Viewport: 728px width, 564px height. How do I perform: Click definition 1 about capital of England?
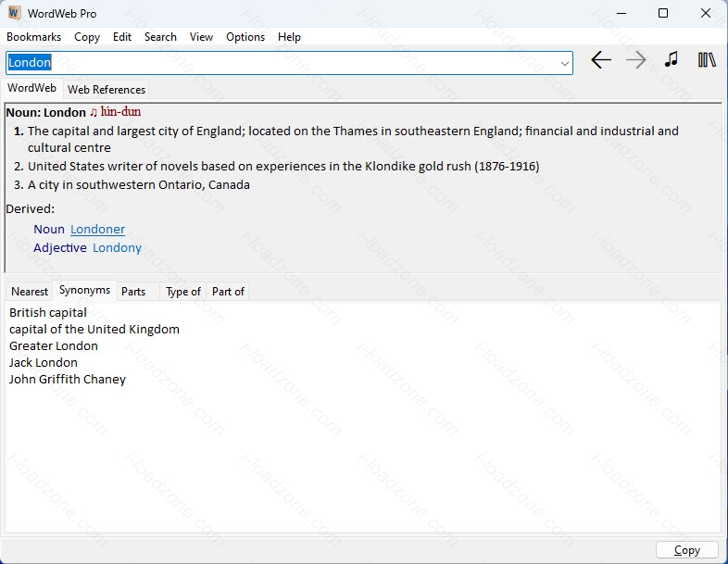pyautogui.click(x=353, y=139)
